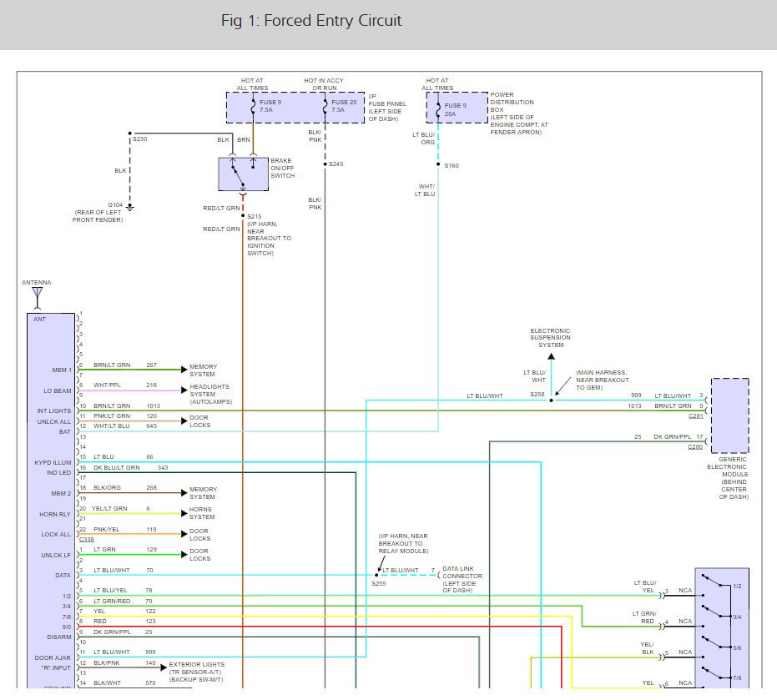The width and height of the screenshot is (777, 700).
Task: Click the Fuse 9 20A symbol
Action: (438, 110)
